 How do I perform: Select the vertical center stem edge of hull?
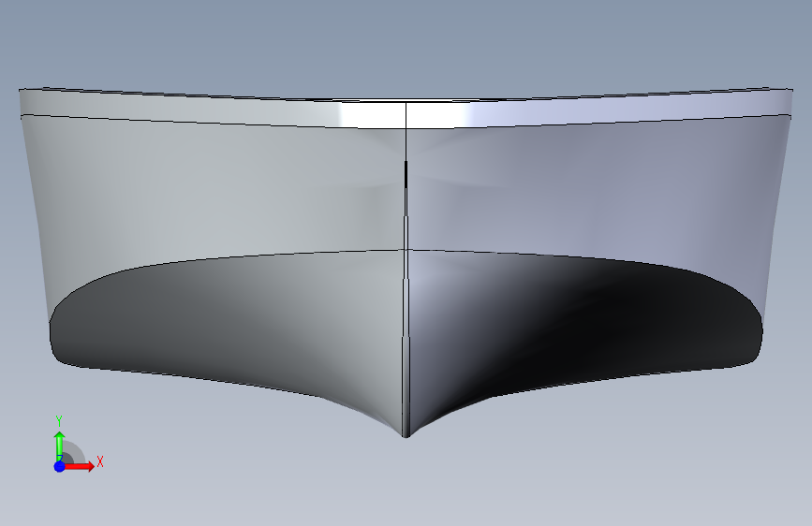click(x=406, y=270)
